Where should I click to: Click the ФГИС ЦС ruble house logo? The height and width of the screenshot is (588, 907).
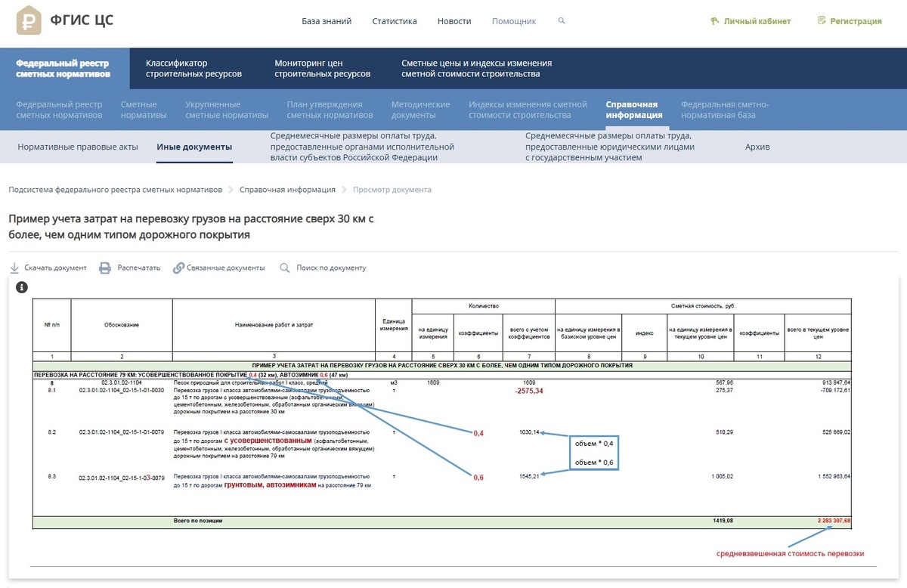click(x=29, y=20)
